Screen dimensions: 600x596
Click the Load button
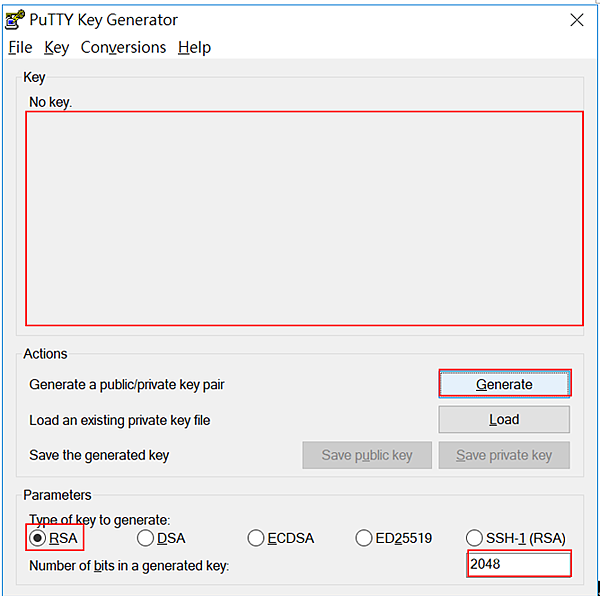point(504,419)
